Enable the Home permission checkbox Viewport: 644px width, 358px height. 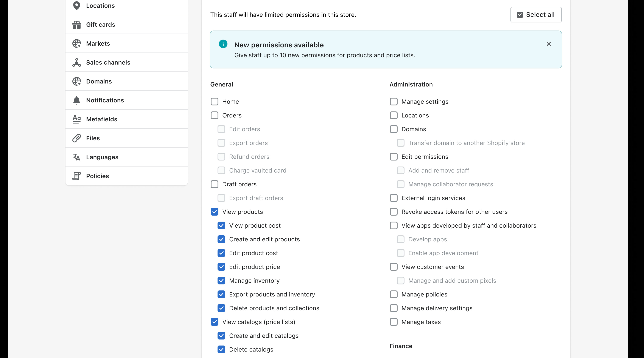click(x=215, y=102)
